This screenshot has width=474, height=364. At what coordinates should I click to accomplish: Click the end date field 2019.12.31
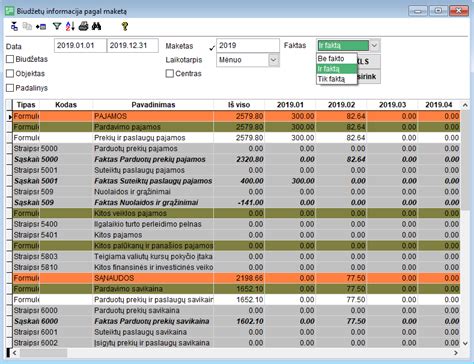tap(133, 46)
